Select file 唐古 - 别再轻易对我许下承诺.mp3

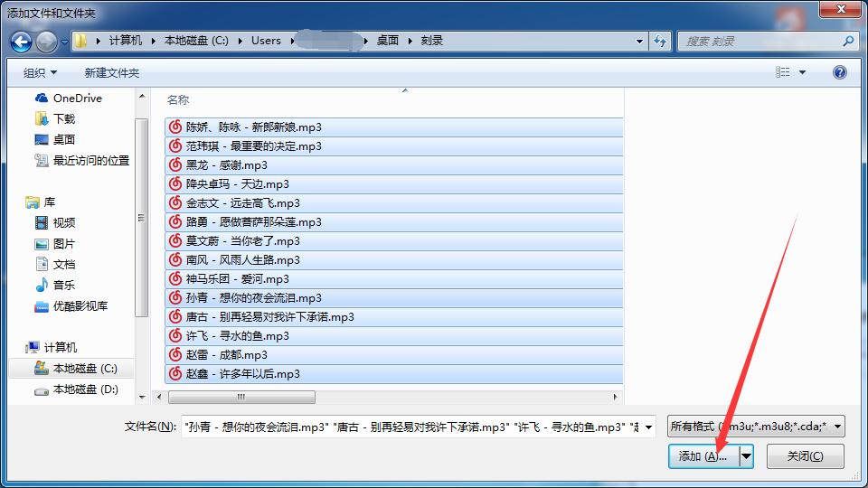tap(393, 317)
